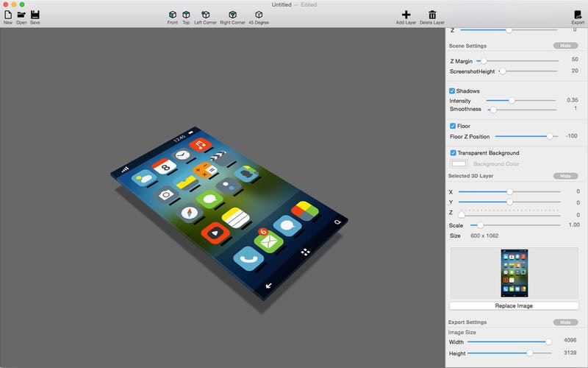Viewport: 588px width, 368px height.
Task: Click the layer image thumbnail preview
Action: pyautogui.click(x=514, y=273)
